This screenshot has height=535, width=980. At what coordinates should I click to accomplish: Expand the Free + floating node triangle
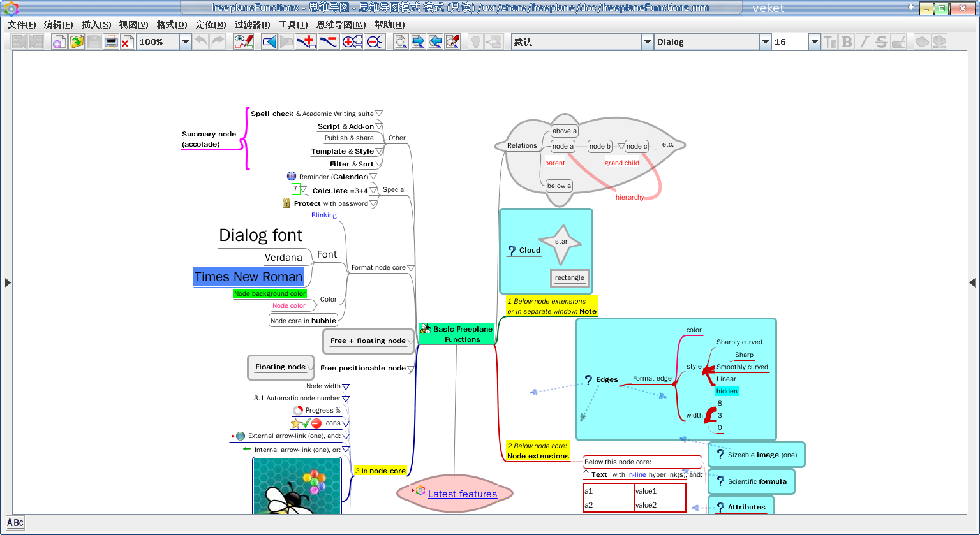click(x=410, y=341)
